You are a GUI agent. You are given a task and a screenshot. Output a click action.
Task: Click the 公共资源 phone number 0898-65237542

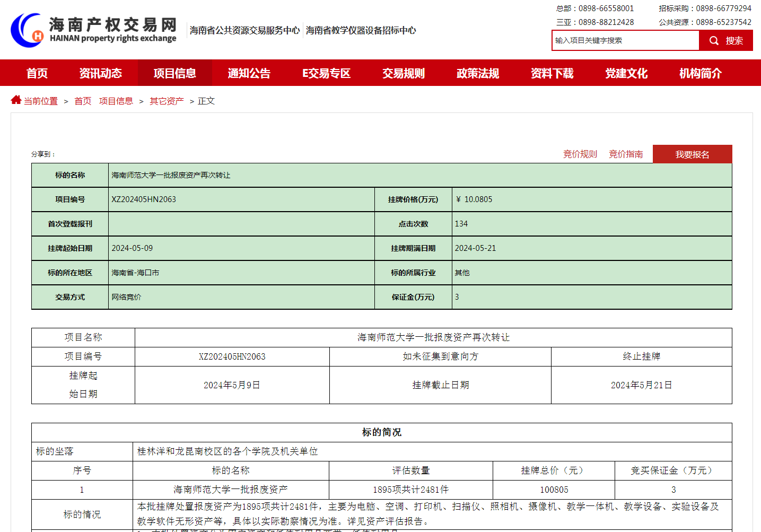[724, 22]
